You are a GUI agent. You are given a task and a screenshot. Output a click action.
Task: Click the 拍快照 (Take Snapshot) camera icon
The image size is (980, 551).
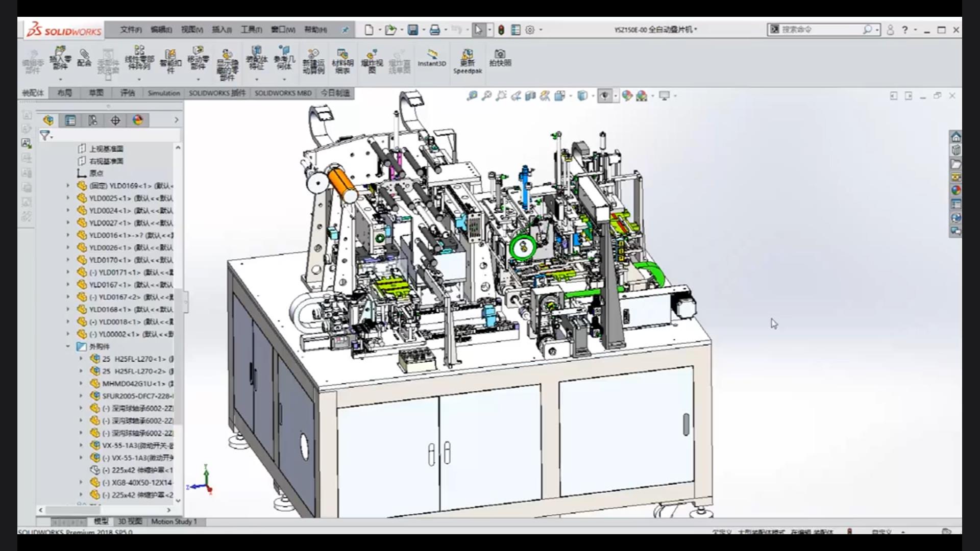point(500,58)
